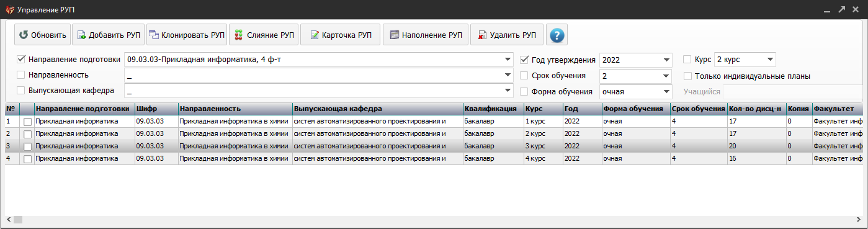
Task: Select the cell '3 курс'
Action: click(544, 146)
